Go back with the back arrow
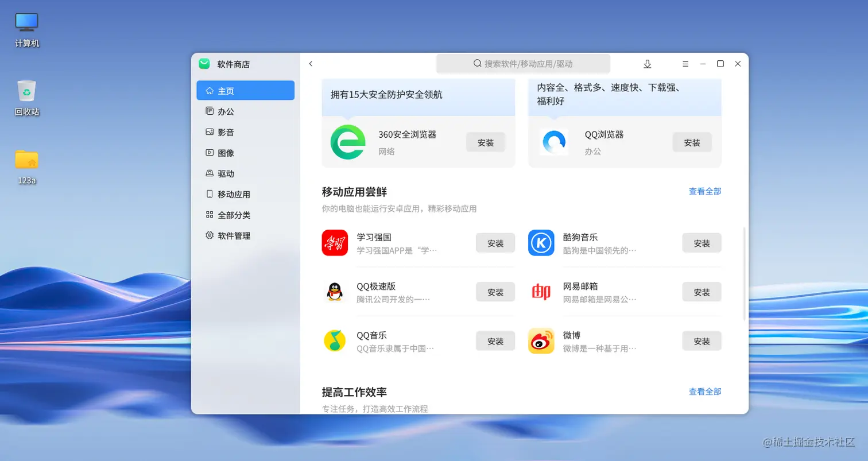868x461 pixels. [311, 64]
